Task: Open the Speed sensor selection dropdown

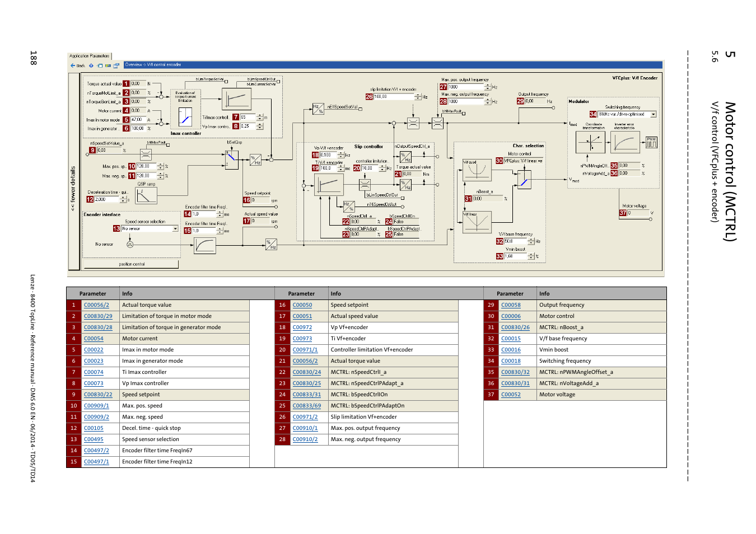Action: point(175,228)
